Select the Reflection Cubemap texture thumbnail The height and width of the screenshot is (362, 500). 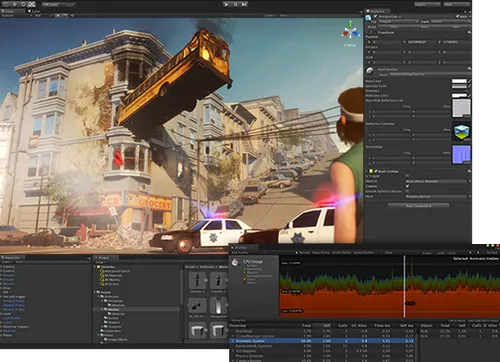(461, 131)
